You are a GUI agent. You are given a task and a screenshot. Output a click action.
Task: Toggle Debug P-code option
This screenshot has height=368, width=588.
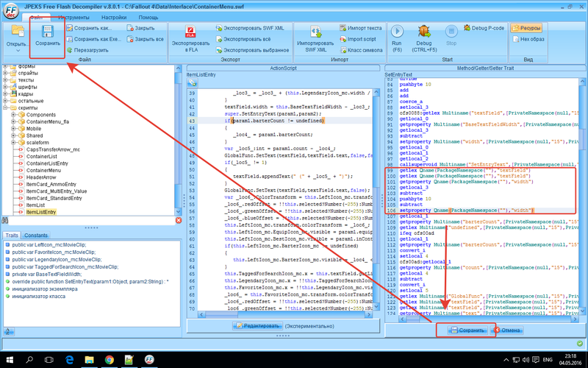pyautogui.click(x=484, y=28)
